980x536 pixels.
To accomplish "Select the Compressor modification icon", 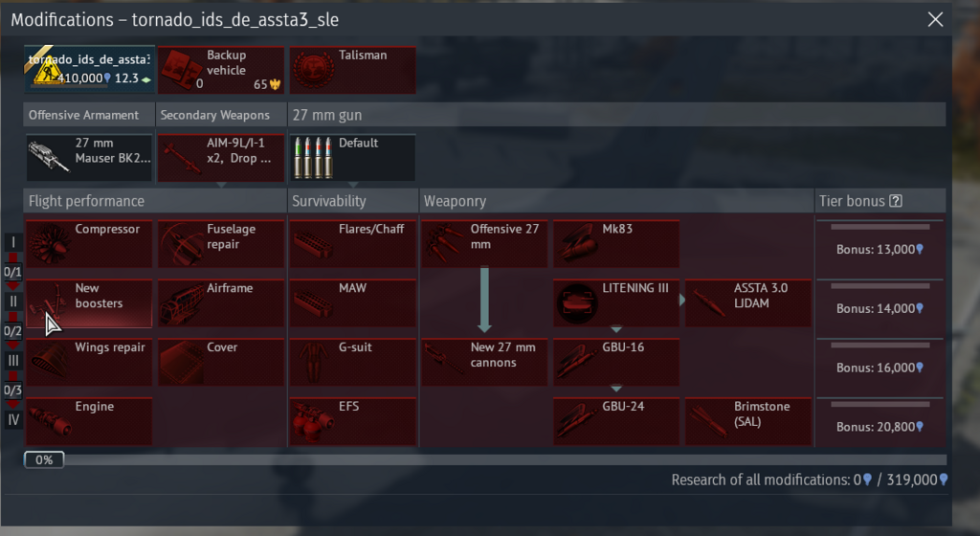I will pyautogui.click(x=50, y=243).
